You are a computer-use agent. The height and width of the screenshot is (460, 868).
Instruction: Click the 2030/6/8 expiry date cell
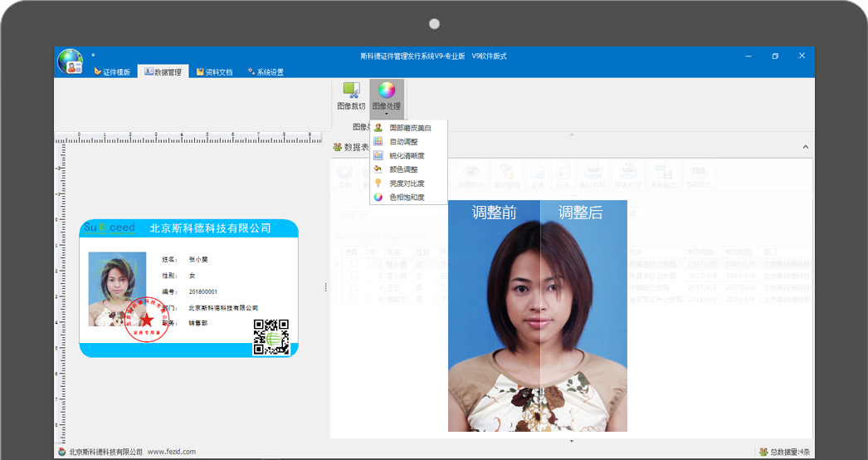(x=741, y=276)
